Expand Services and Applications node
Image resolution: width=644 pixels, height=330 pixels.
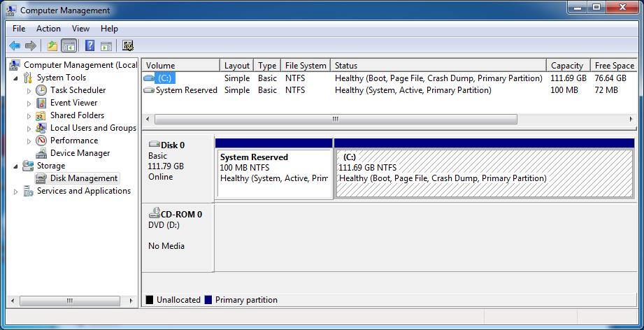pos(16,192)
